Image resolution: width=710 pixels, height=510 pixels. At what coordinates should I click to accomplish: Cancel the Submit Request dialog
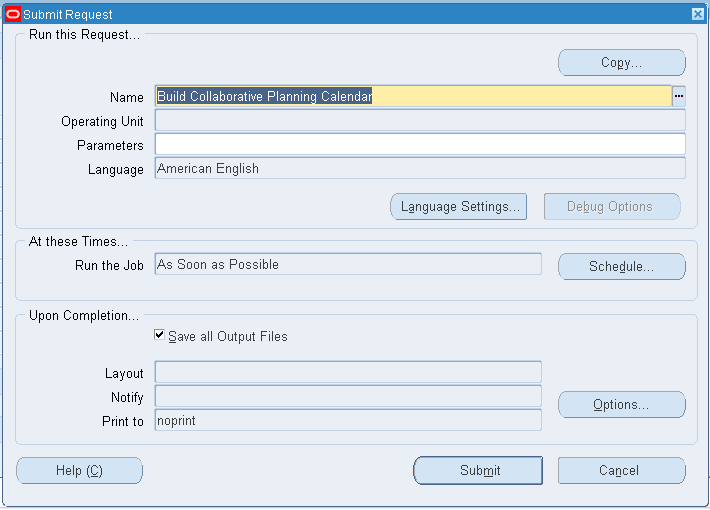[622, 471]
